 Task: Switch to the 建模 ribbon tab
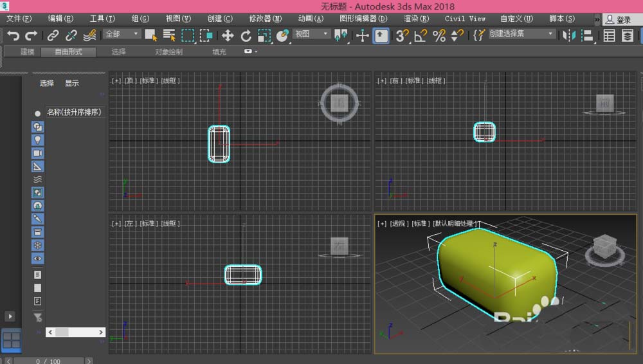click(x=28, y=51)
